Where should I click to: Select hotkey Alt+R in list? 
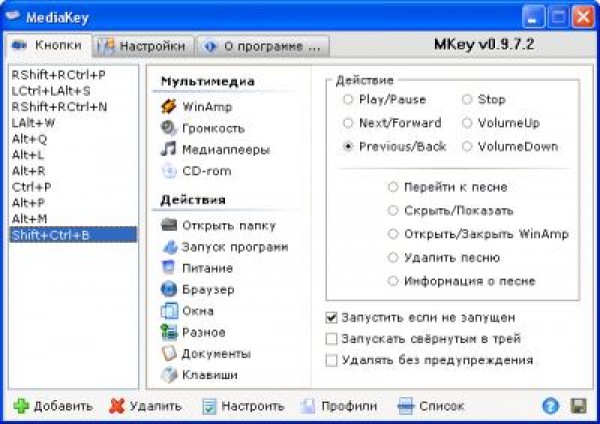click(x=73, y=171)
